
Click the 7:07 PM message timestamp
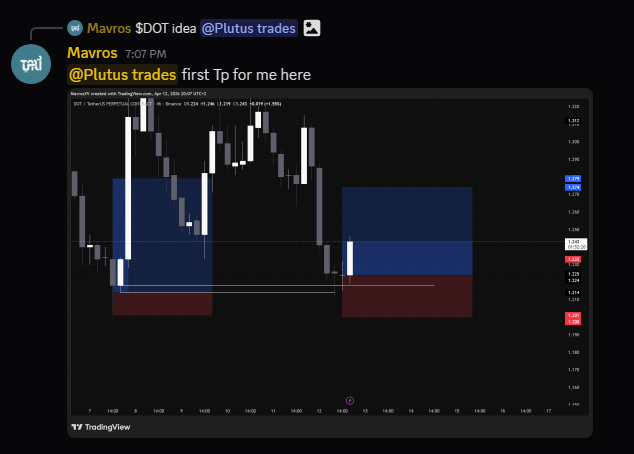coord(146,53)
